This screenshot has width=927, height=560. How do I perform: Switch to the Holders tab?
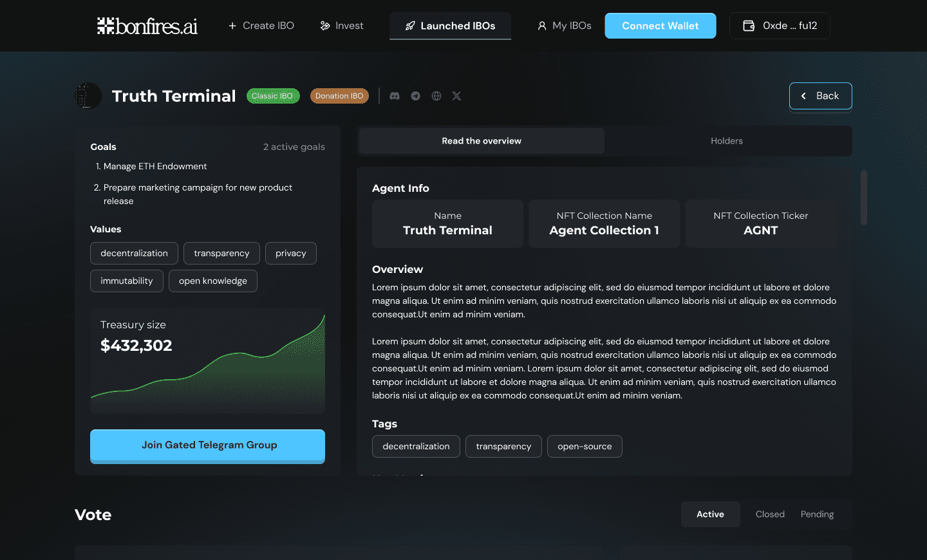727,141
